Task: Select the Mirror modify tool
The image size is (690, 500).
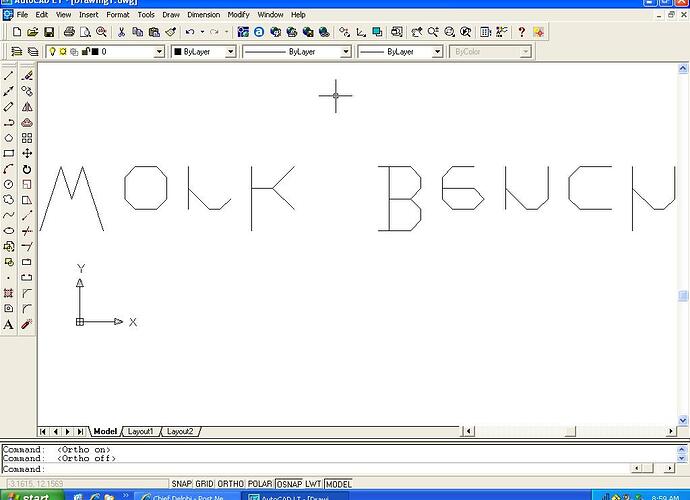Action: tap(27, 107)
